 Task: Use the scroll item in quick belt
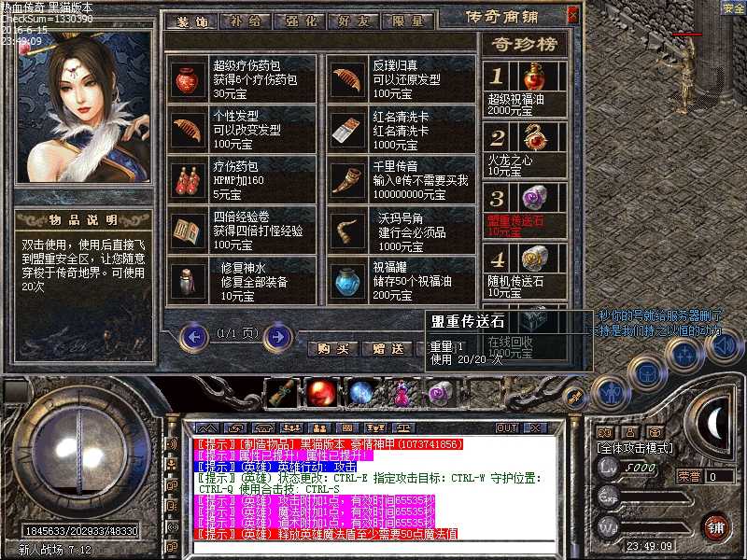[282, 393]
